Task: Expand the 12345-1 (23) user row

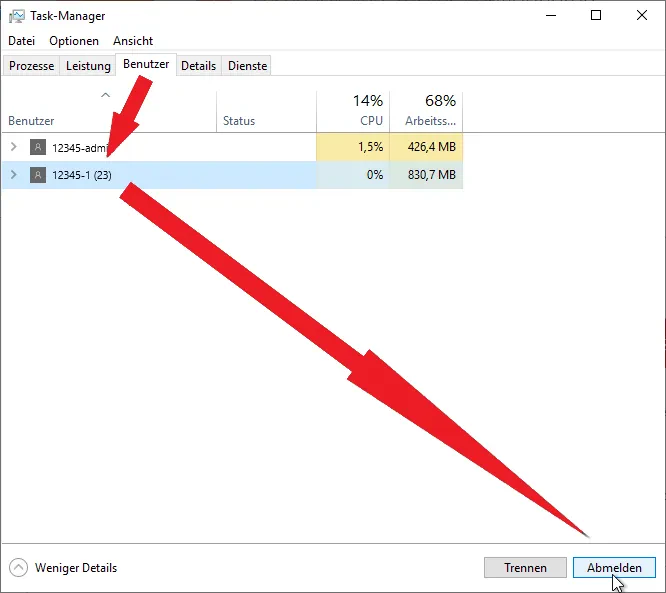Action: point(14,175)
